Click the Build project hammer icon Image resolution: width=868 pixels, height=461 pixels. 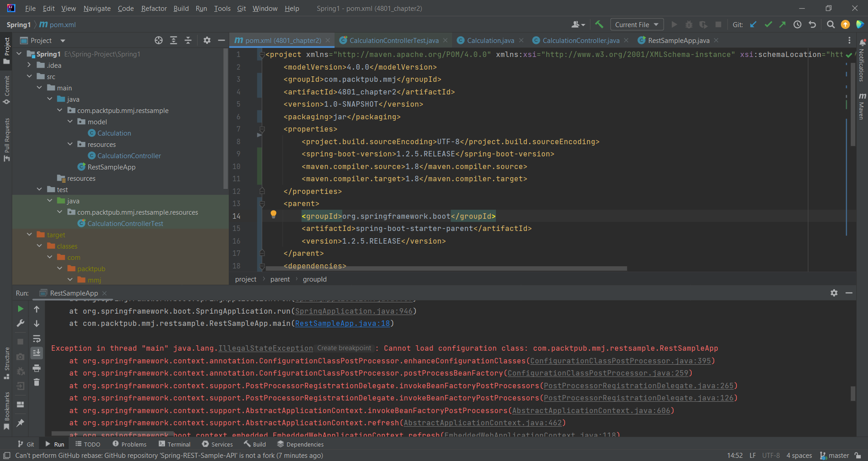[x=599, y=24]
